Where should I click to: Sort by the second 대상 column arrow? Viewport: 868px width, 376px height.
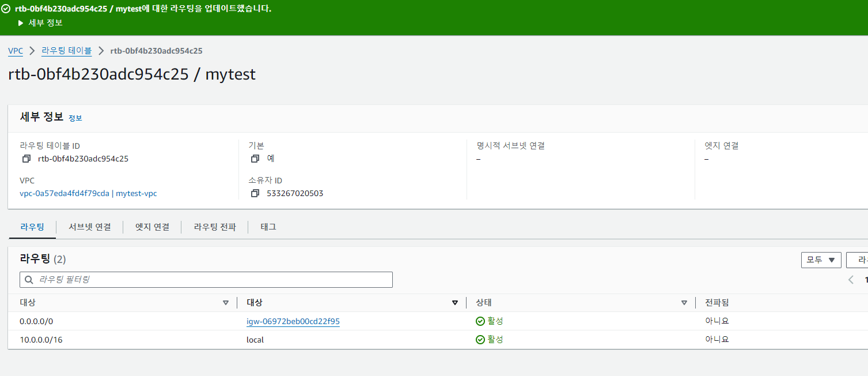[455, 303]
